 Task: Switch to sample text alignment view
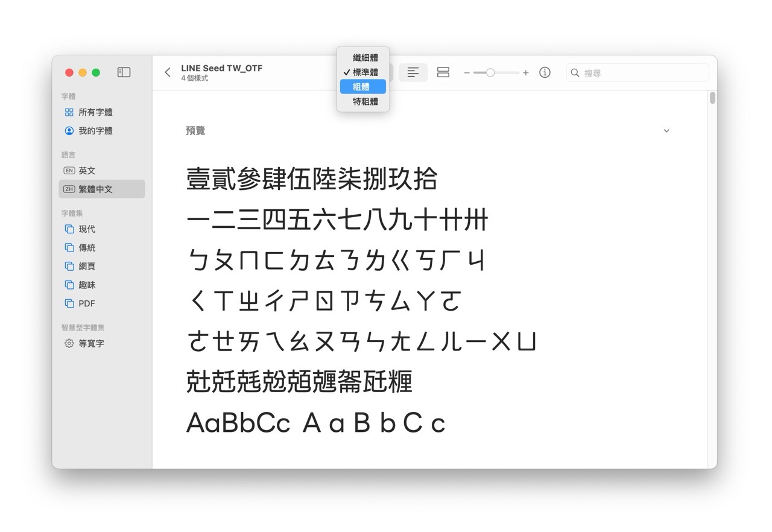click(413, 72)
